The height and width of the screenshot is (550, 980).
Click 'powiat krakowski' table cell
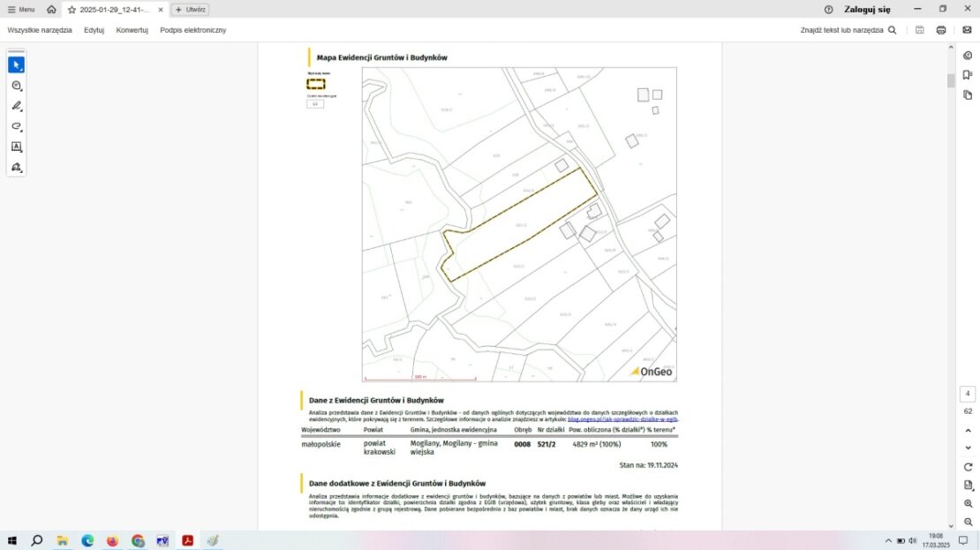click(x=380, y=448)
